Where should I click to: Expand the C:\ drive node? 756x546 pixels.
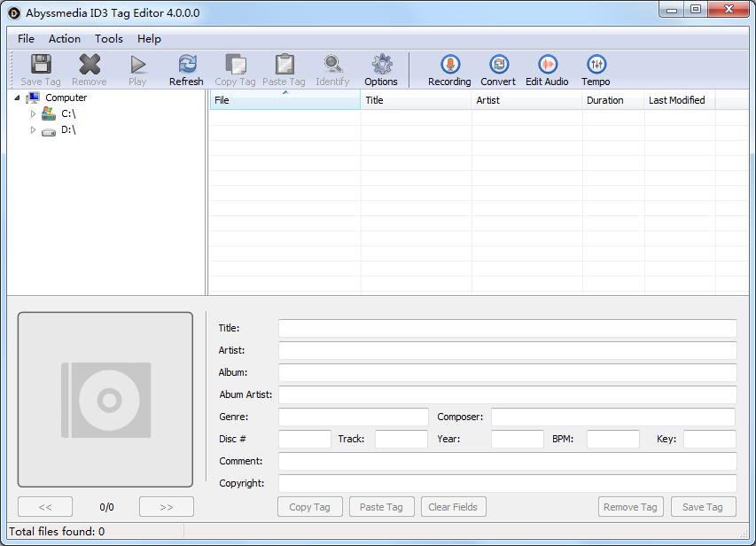[x=34, y=114]
